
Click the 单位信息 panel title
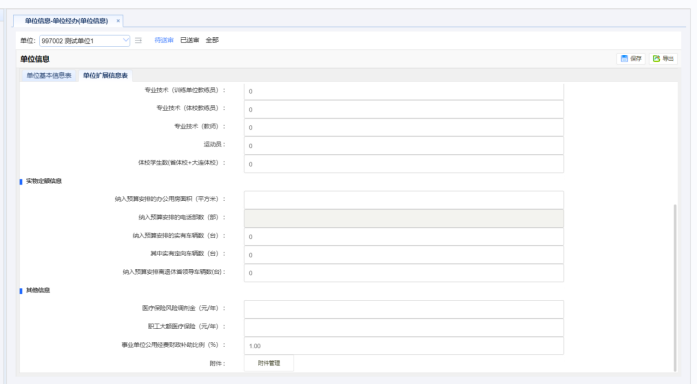point(35,59)
